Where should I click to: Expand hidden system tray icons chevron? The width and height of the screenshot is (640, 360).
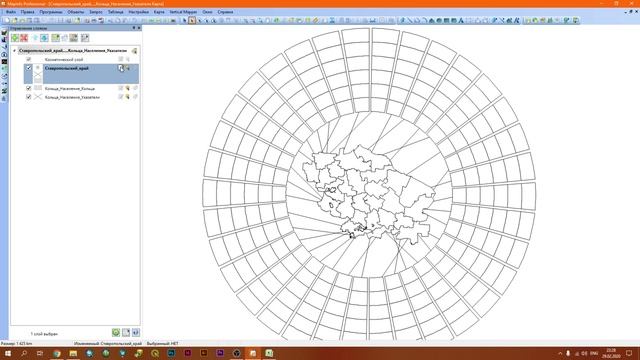point(560,353)
